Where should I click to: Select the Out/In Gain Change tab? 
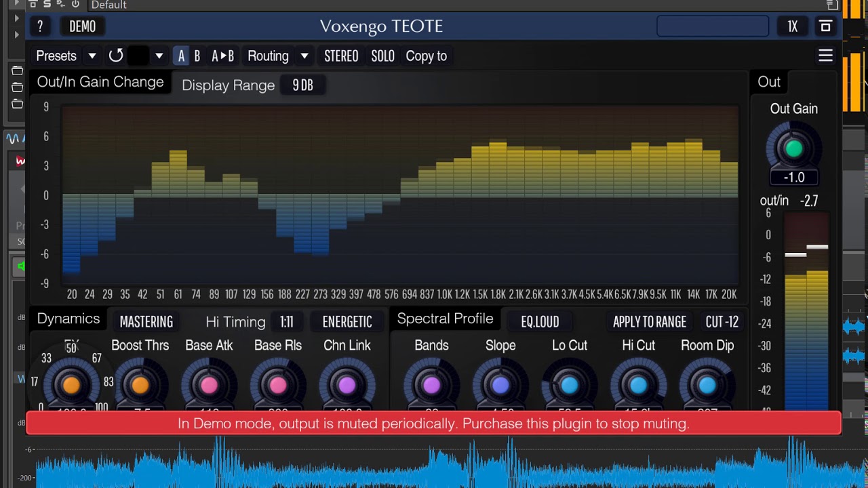[100, 82]
